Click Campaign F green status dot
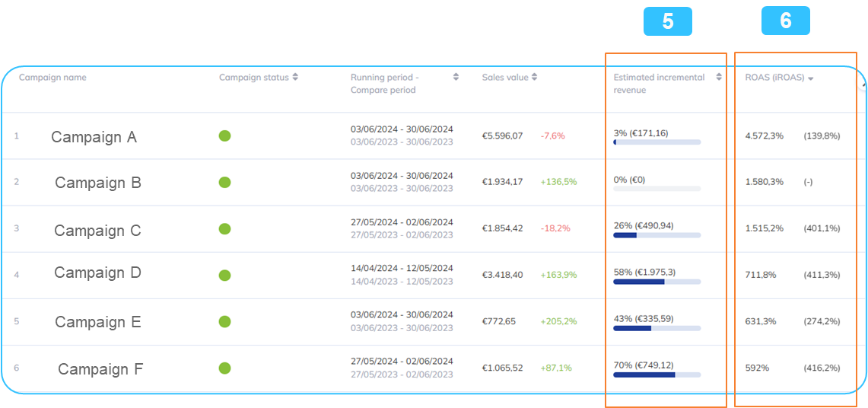Viewport: 868px width, 408px height. click(224, 368)
